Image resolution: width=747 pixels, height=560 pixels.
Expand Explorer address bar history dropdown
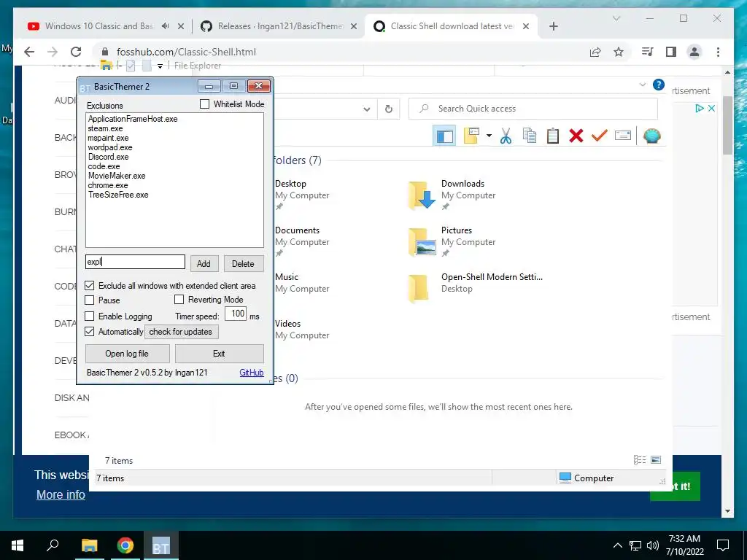click(367, 109)
